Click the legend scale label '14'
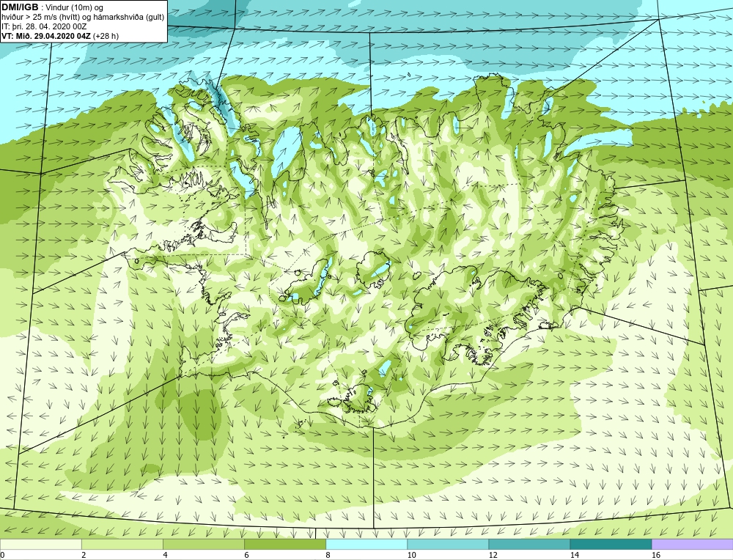The height and width of the screenshot is (560, 733). click(575, 555)
